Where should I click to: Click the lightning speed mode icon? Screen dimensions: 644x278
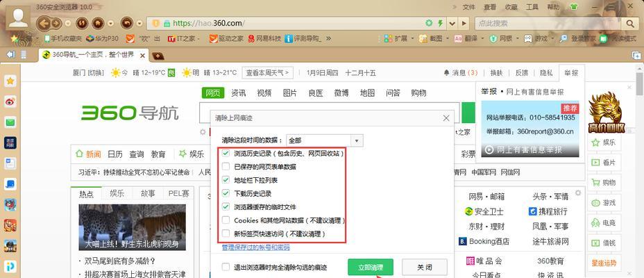pyautogui.click(x=441, y=23)
